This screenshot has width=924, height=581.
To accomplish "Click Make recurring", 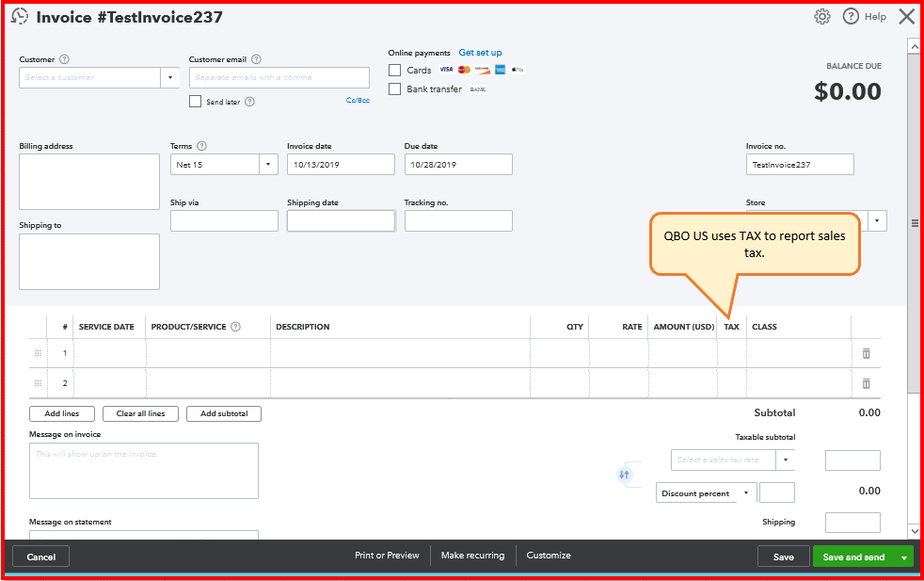I will (472, 556).
